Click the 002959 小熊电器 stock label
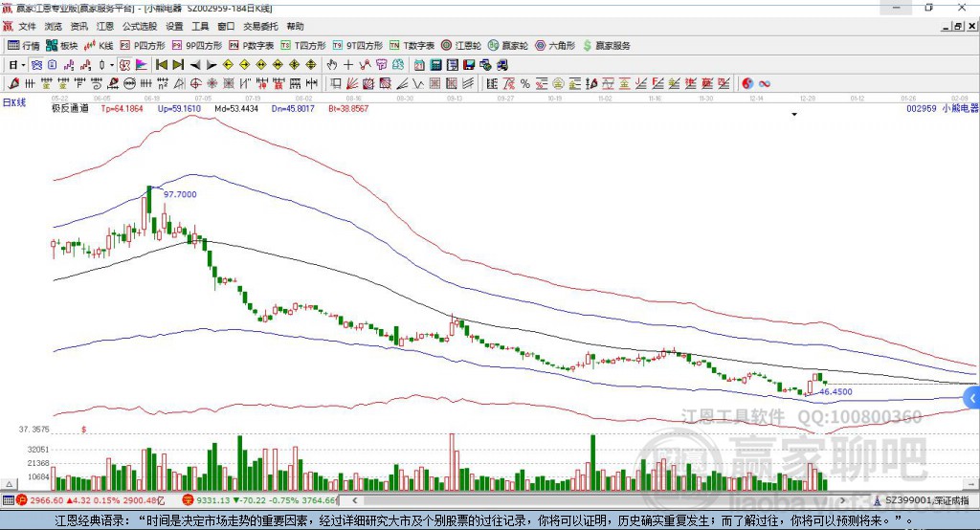The width and height of the screenshot is (980, 530). coord(943,109)
